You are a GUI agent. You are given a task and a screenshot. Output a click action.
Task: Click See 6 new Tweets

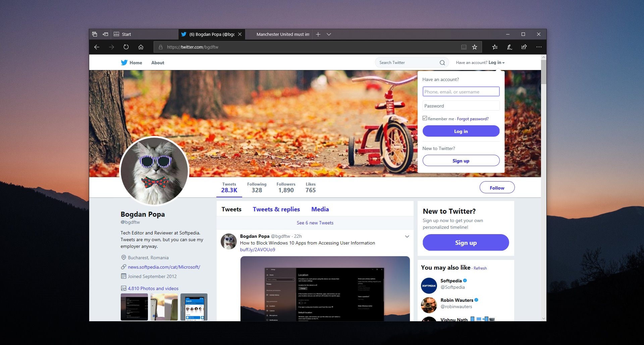(x=315, y=223)
